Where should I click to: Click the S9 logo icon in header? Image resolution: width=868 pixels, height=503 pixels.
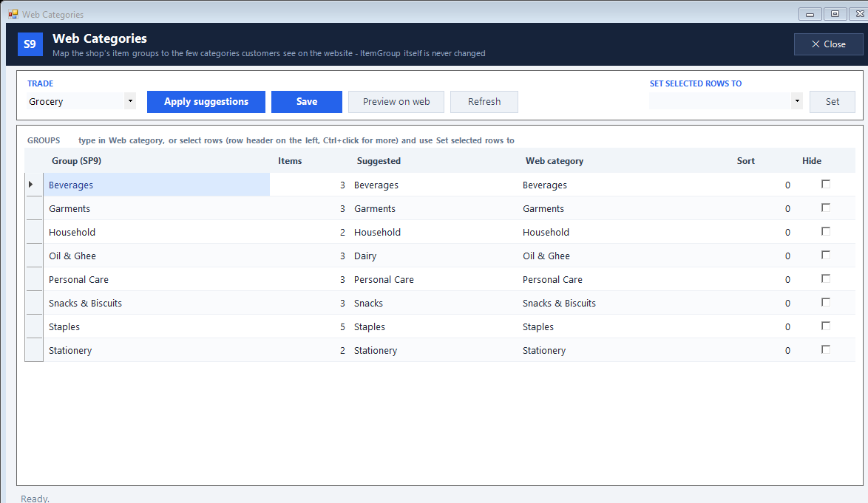[x=30, y=44]
